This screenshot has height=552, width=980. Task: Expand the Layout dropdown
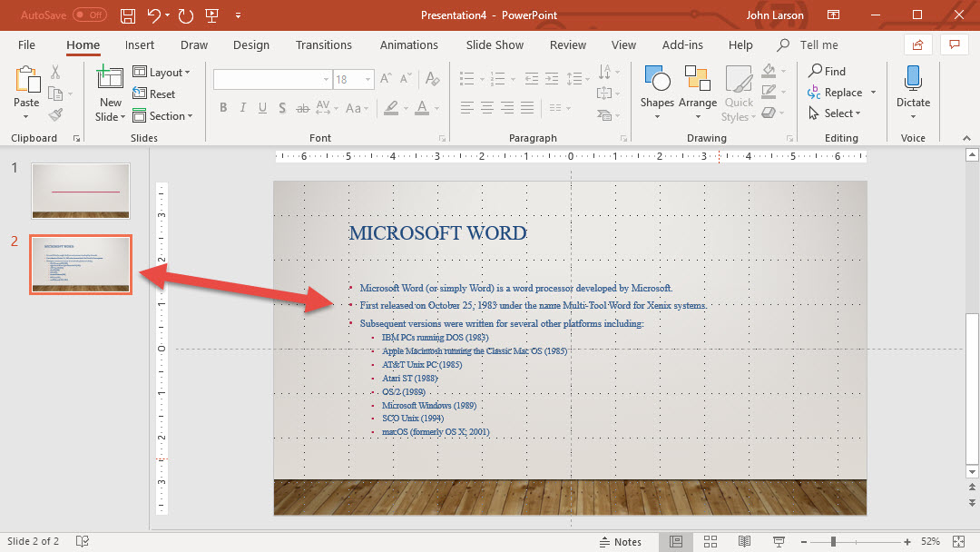[162, 73]
